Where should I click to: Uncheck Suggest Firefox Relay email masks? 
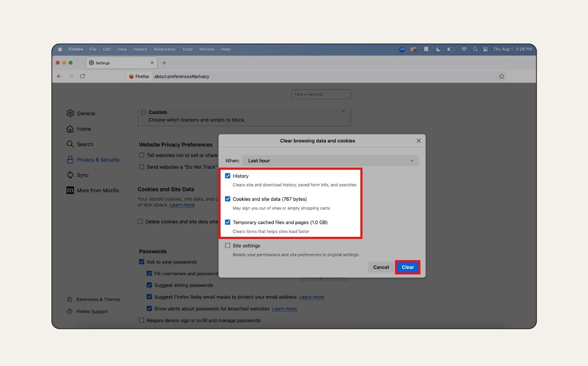[x=149, y=297]
